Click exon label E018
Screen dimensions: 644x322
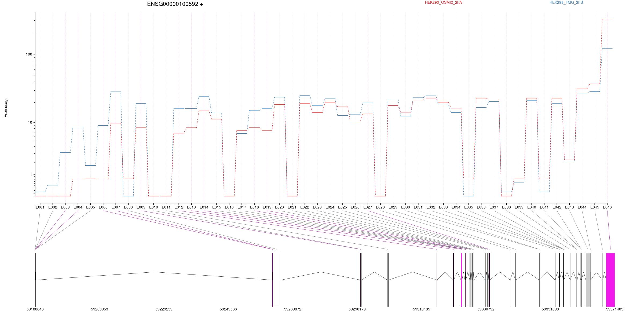click(254, 207)
